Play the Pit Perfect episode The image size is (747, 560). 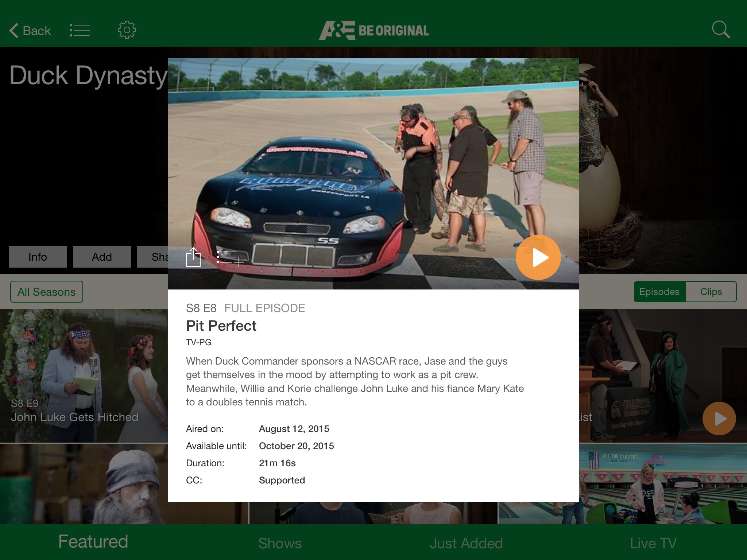tap(538, 257)
